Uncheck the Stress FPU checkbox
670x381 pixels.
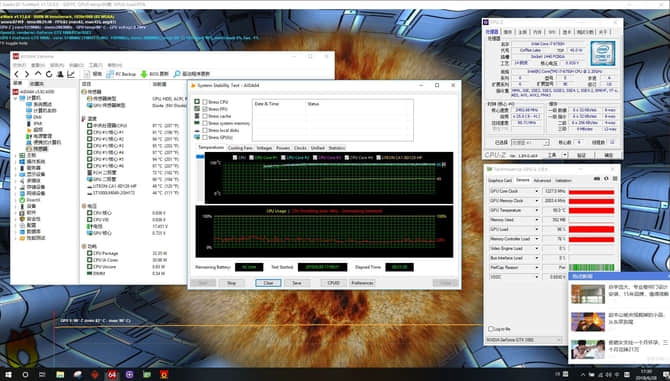pyautogui.click(x=205, y=109)
